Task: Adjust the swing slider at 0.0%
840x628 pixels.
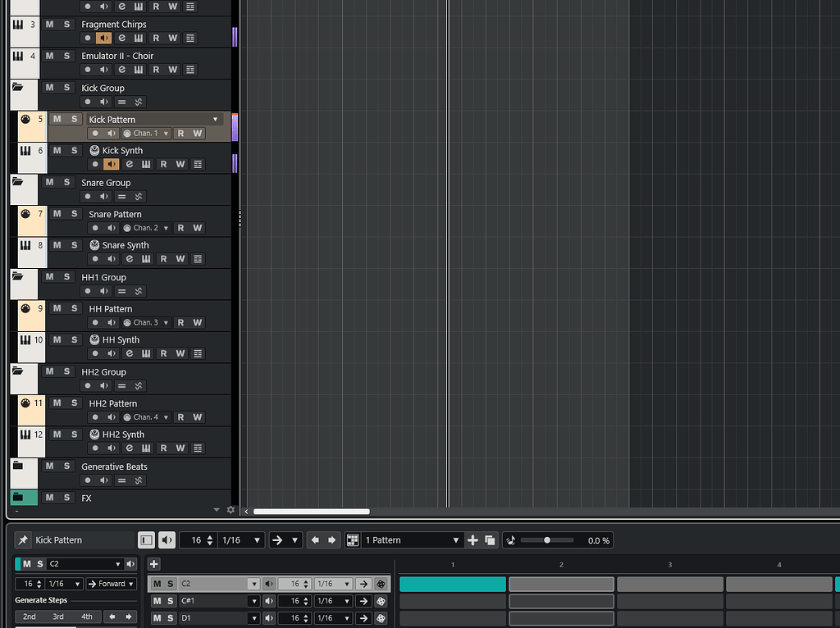Action: pos(548,539)
